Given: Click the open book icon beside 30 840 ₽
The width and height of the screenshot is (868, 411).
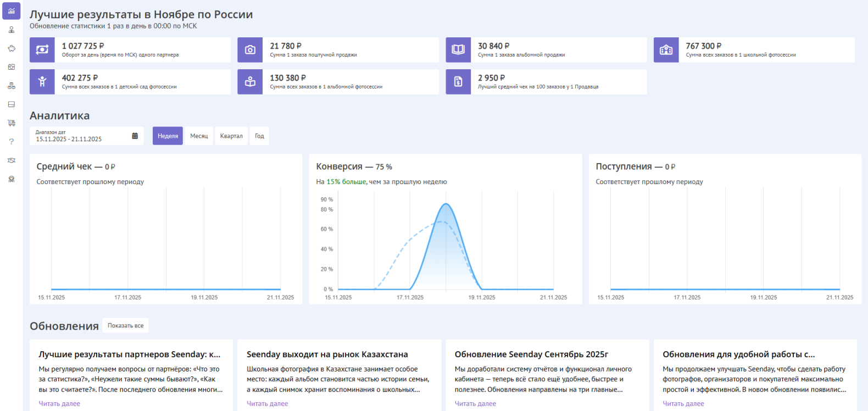Looking at the screenshot, I should pyautogui.click(x=458, y=50).
